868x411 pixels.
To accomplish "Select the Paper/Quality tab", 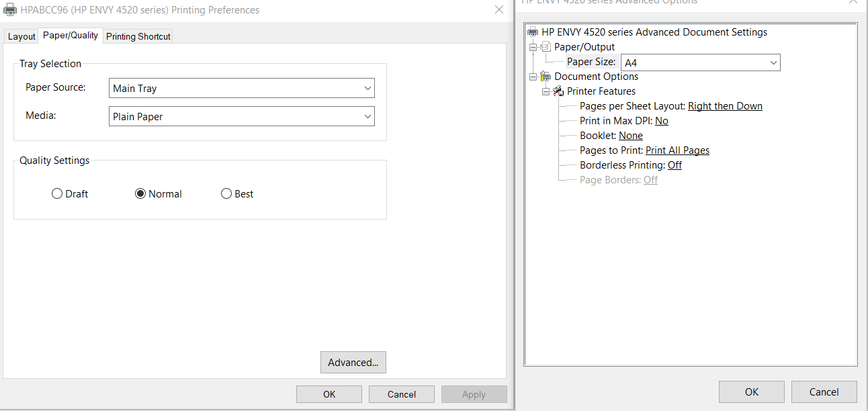I will [71, 36].
